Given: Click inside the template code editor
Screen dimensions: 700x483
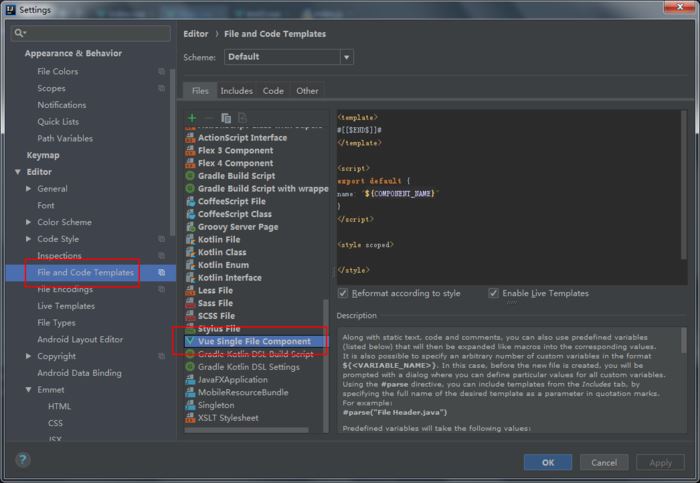Looking at the screenshot, I should click(x=508, y=197).
